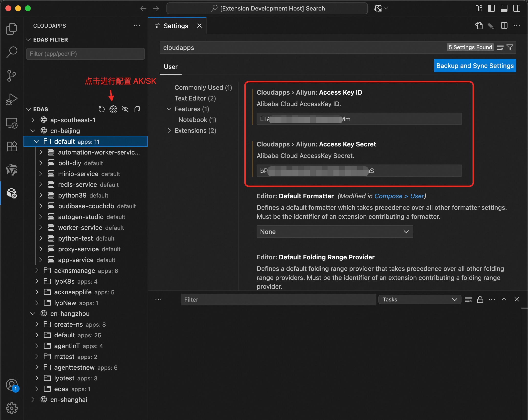
Task: Click Backup and Sync Settings button
Action: 475,66
